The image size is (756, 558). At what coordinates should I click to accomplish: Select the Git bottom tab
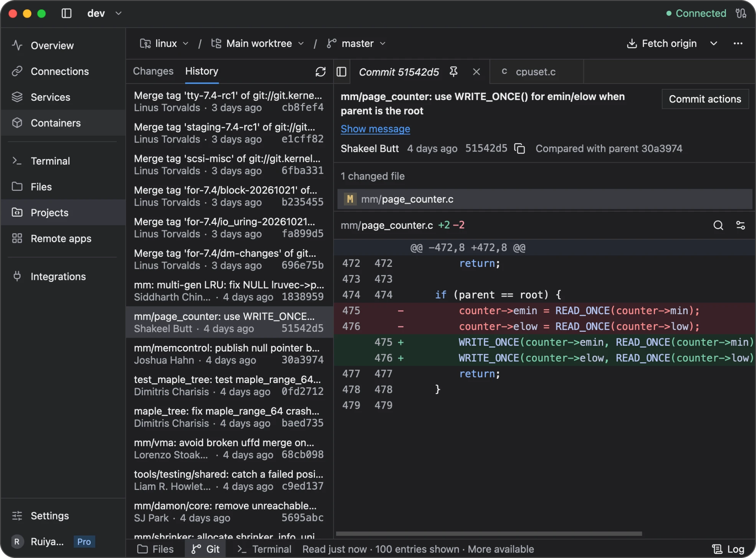[x=206, y=549]
